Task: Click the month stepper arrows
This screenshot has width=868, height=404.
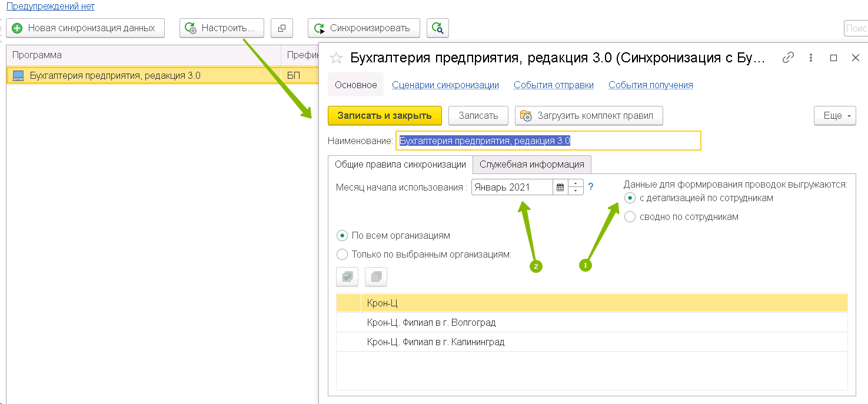Action: (576, 188)
